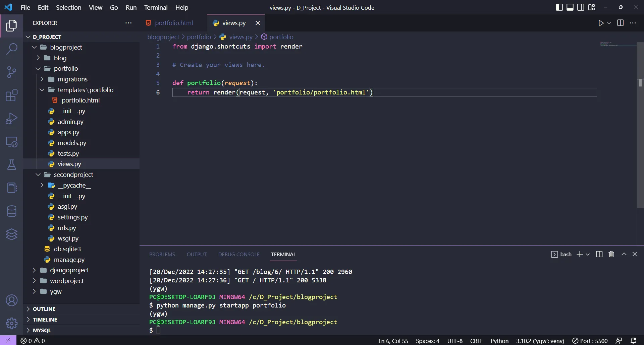
Task: Click the Python language mode in status bar
Action: (499, 341)
